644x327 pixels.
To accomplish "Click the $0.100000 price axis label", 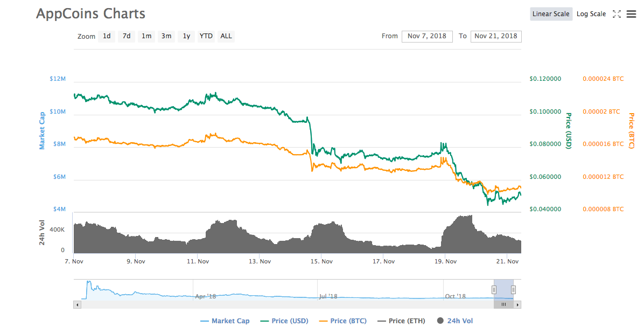I will 545,112.
